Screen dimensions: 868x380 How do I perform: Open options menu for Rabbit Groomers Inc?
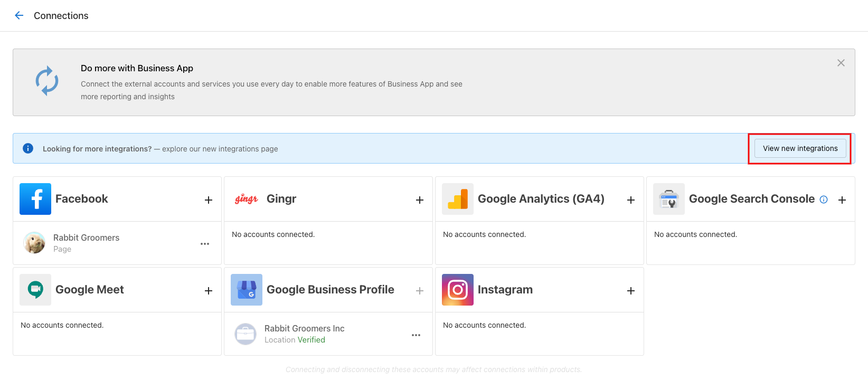[416, 335]
